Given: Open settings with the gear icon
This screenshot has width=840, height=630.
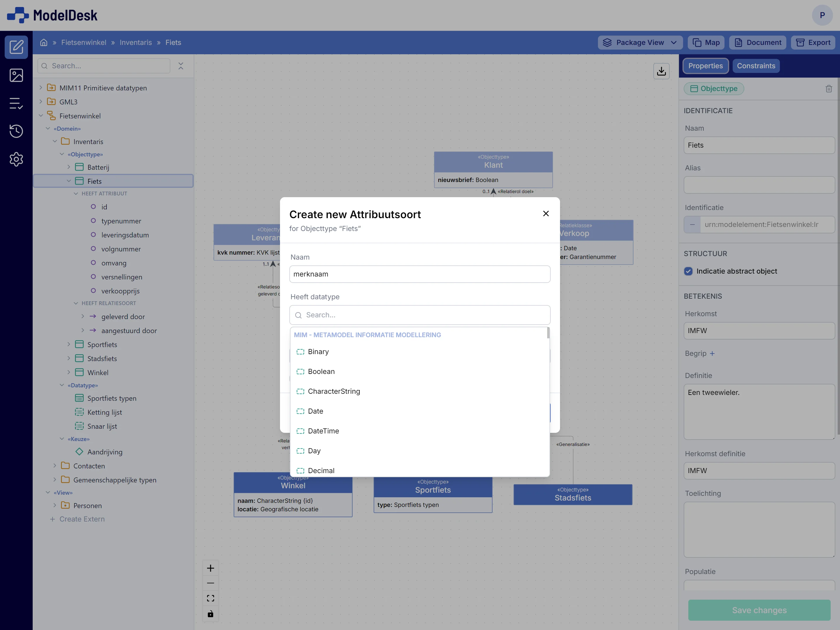Looking at the screenshot, I should (x=16, y=159).
